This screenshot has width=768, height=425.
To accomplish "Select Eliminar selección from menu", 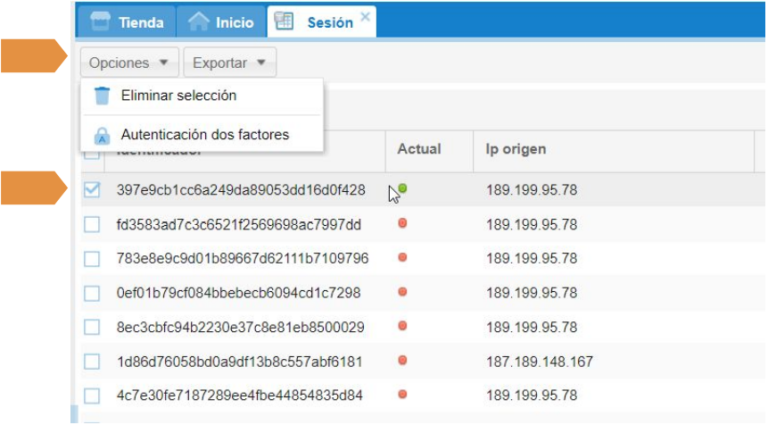I will coord(178,96).
